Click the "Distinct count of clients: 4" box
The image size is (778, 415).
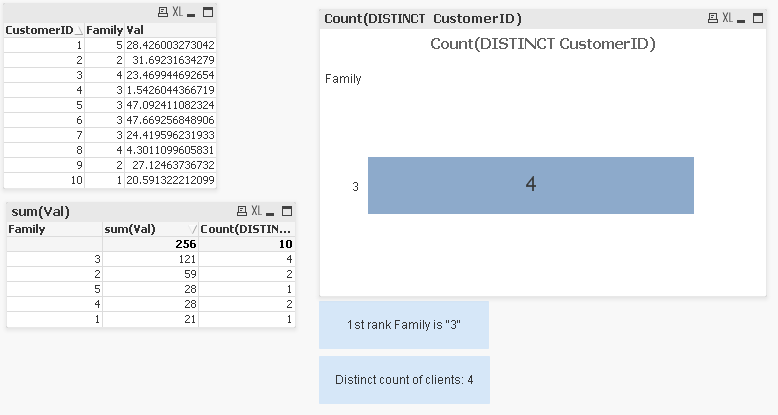pyautogui.click(x=404, y=380)
